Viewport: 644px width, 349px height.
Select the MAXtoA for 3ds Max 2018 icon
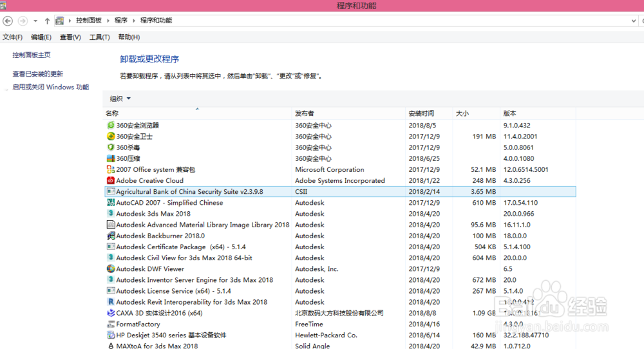point(111,346)
